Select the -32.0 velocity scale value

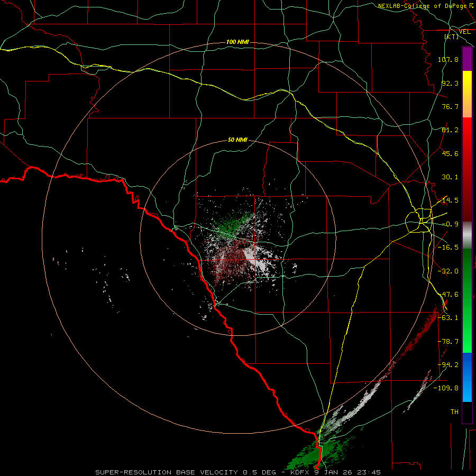(448, 271)
